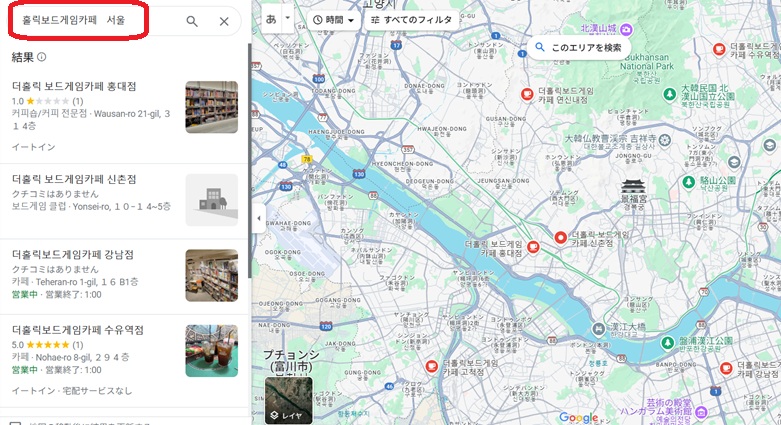Click the プチョンシ (富川市) map label
The height and width of the screenshot is (425, 781).
pos(291,361)
